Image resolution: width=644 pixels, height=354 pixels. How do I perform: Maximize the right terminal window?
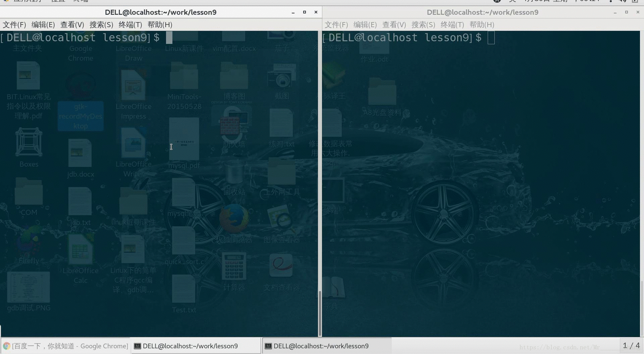tap(627, 12)
